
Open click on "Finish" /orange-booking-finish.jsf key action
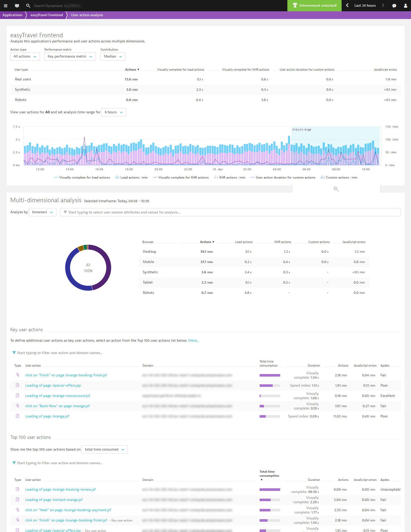[66, 375]
